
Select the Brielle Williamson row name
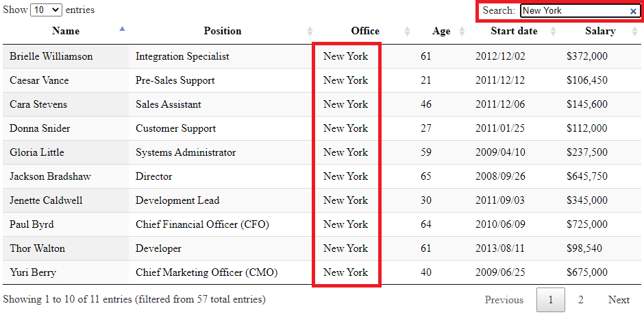point(51,56)
